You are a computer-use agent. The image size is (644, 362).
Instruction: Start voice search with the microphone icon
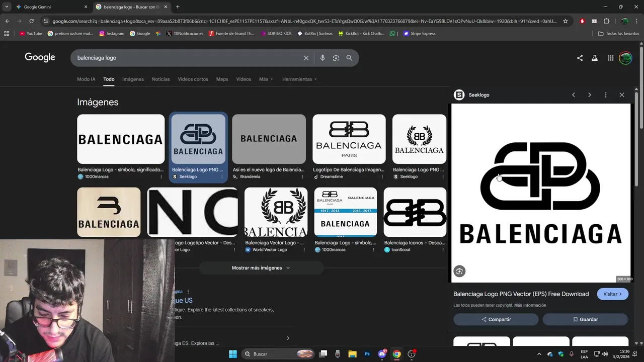tap(323, 58)
